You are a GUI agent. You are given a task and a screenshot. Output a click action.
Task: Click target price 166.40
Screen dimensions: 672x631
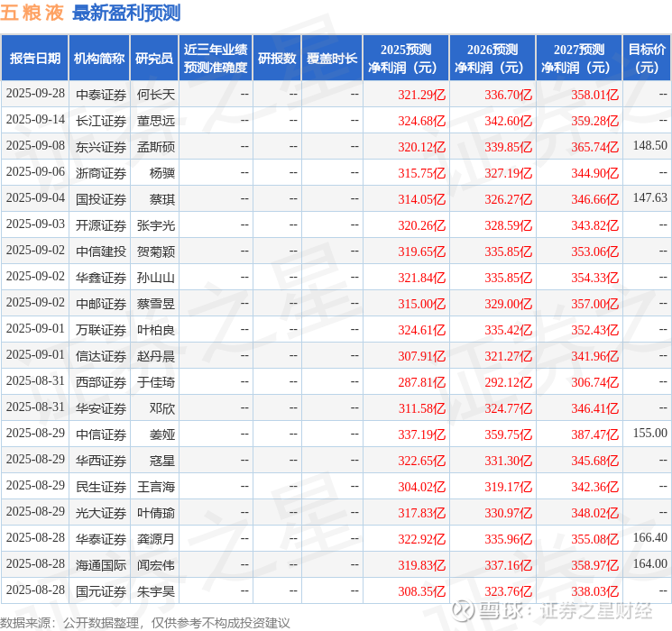[650, 537]
